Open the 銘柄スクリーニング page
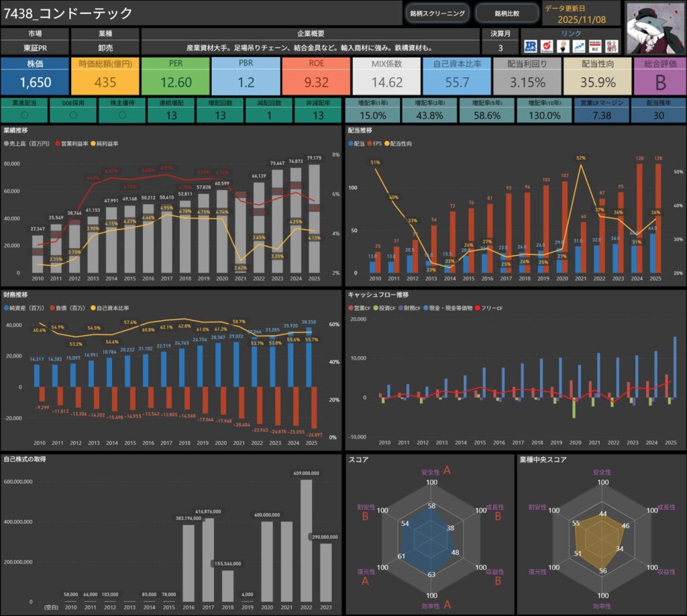Screen dimensions: 687x616 (436, 13)
